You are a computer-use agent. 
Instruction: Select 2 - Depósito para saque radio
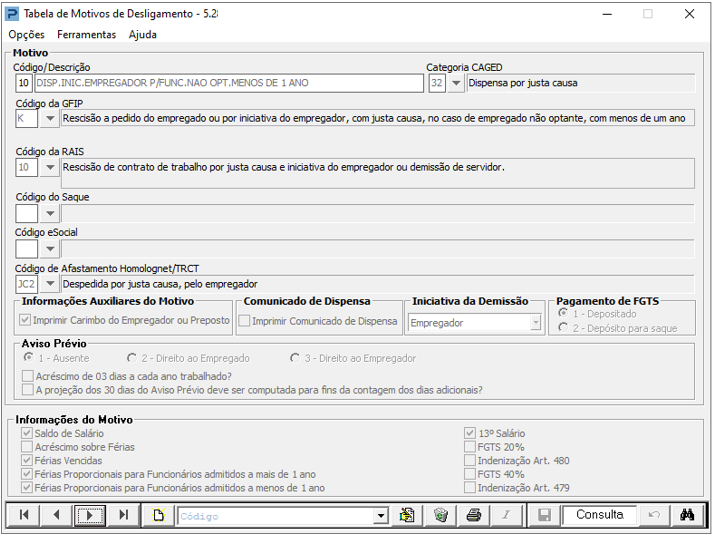pos(563,328)
